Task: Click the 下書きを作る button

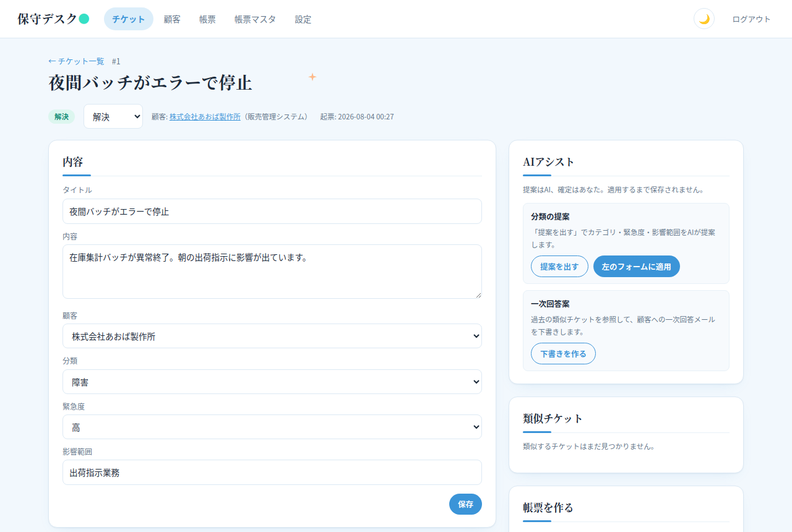Action: click(563, 354)
